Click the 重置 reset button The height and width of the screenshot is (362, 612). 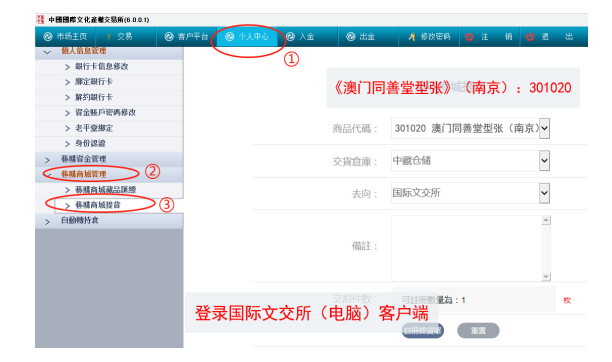click(x=478, y=331)
